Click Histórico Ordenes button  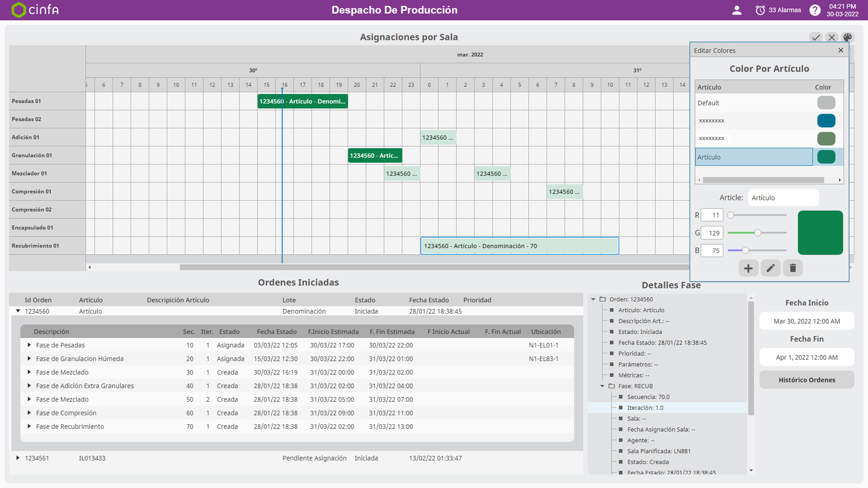point(806,380)
